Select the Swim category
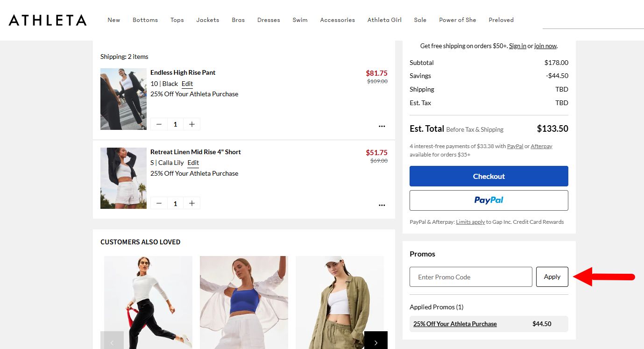Viewport: 644px width, 349px height. click(x=300, y=20)
